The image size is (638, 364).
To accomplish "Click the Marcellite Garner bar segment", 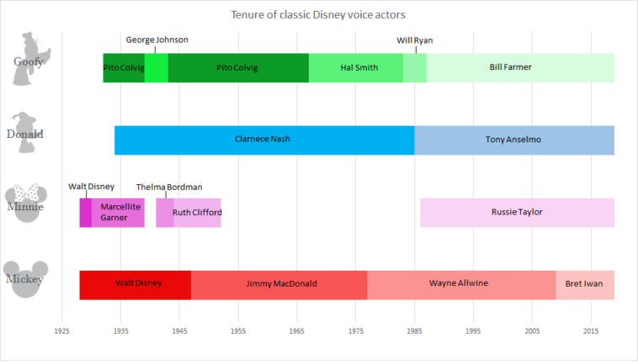I will (x=119, y=213).
